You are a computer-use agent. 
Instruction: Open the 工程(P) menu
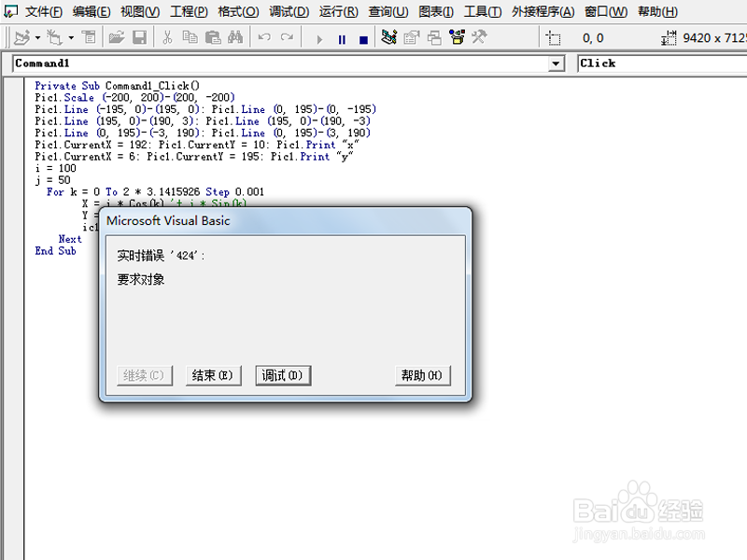click(189, 11)
